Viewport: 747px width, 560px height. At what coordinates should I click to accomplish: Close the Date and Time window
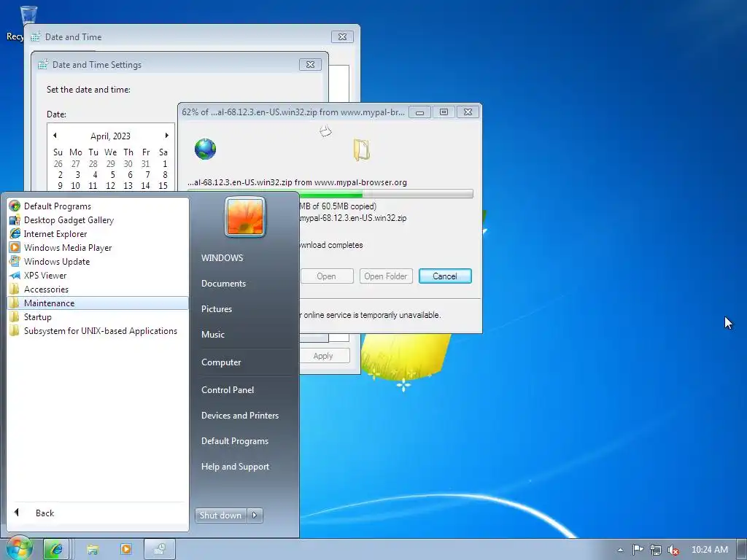click(342, 36)
